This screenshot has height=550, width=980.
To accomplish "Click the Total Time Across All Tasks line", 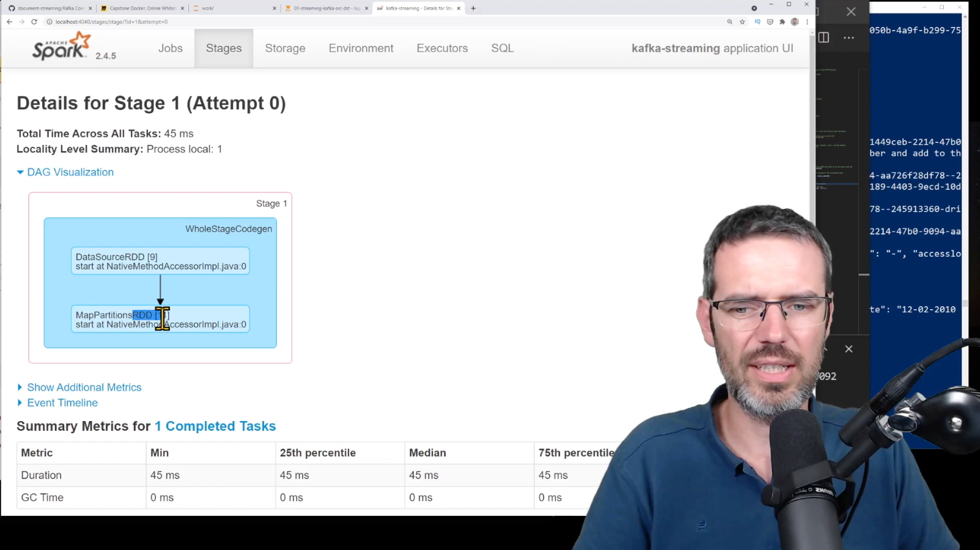I will point(105,134).
